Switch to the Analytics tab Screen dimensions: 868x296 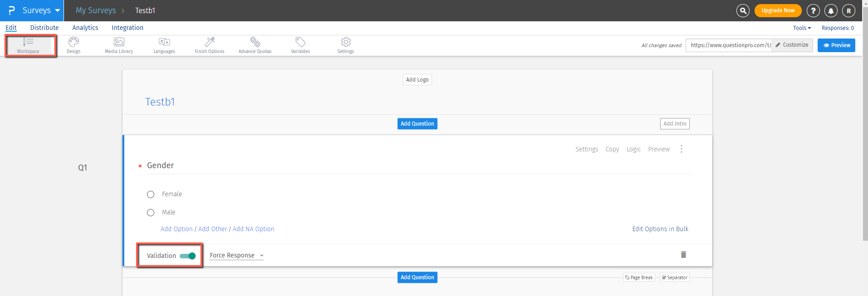(x=85, y=28)
